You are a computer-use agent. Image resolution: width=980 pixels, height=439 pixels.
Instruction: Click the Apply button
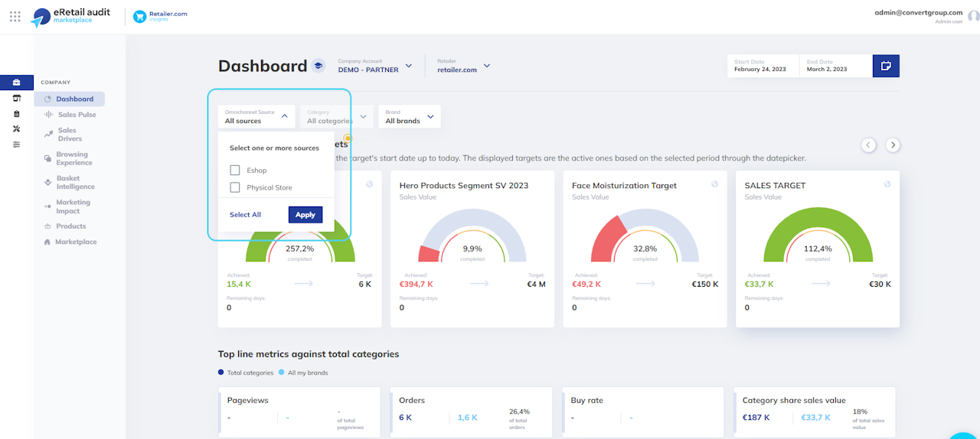(305, 215)
